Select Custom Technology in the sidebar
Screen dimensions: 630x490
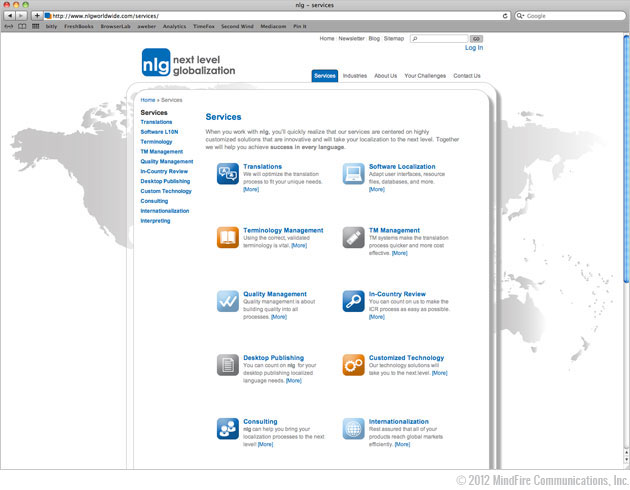(166, 191)
